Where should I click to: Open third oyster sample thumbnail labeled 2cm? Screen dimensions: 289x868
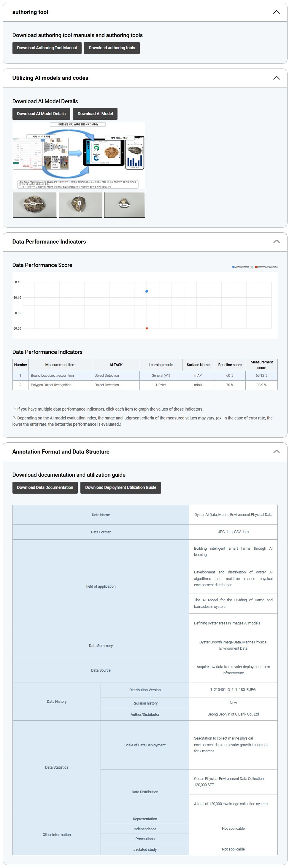tap(124, 205)
